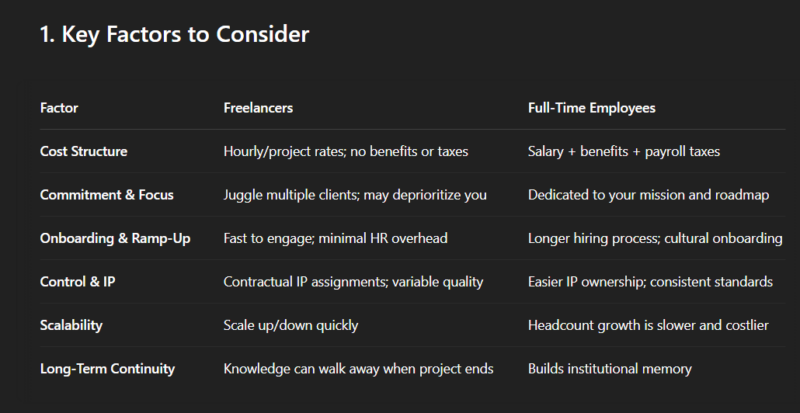The image size is (800, 413).
Task: Click the "1. Key Factors to Consider" heading
Action: [x=174, y=35]
